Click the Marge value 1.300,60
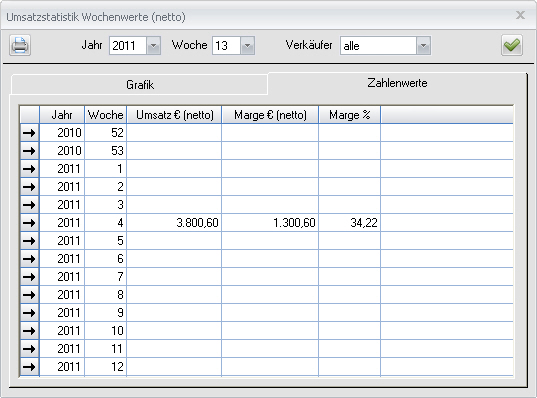537x398 pixels. coord(270,223)
